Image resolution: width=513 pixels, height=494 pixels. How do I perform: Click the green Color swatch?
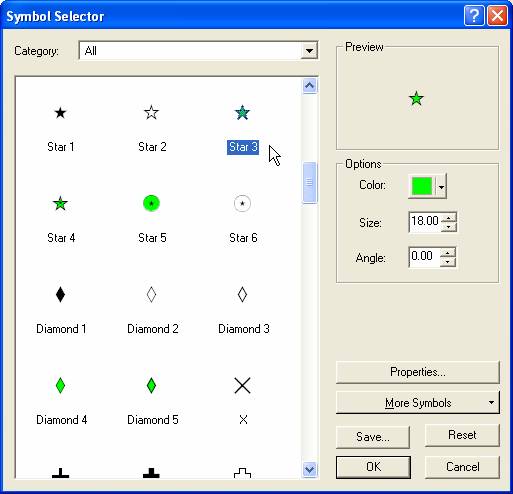click(422, 186)
